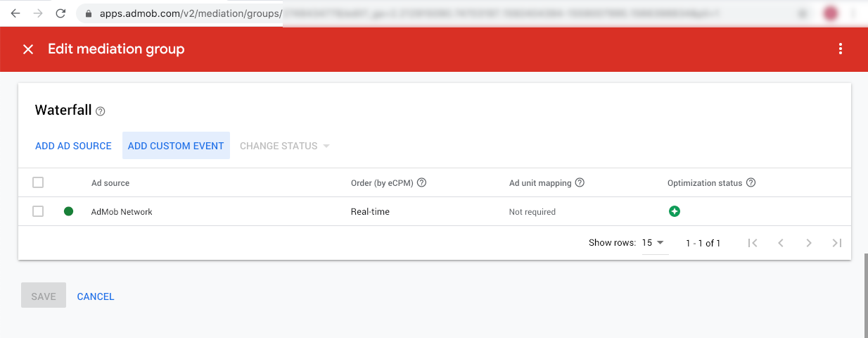Select the AdMob Network ad source name

(122, 212)
